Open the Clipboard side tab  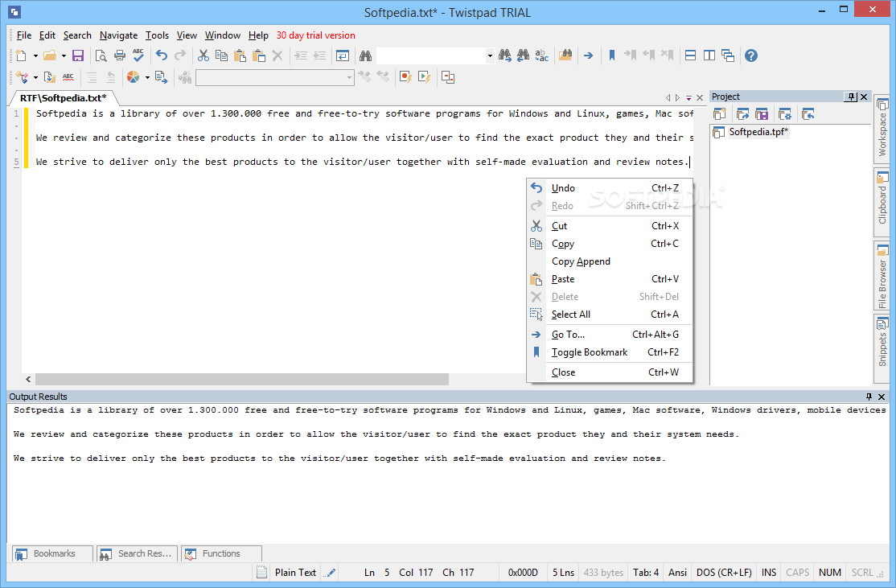coord(882,202)
